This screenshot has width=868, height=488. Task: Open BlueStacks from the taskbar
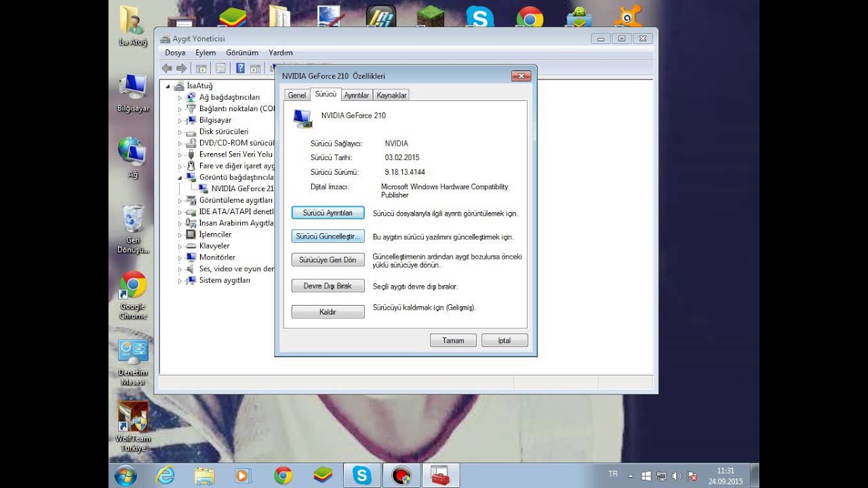(323, 475)
